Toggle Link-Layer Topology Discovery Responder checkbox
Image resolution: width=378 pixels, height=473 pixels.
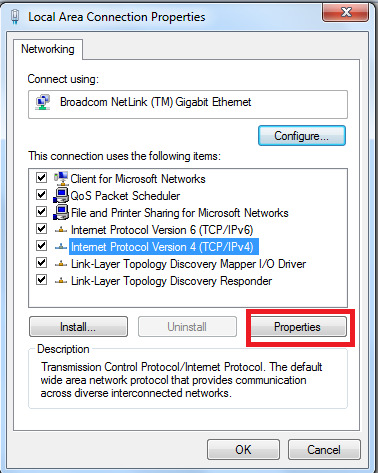(x=41, y=279)
